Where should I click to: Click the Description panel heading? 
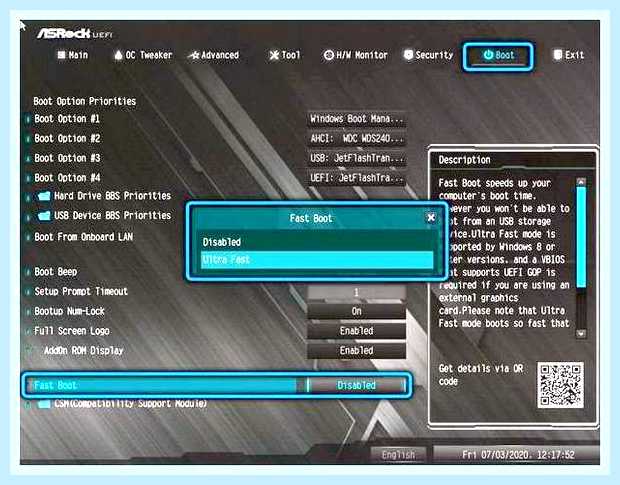[464, 160]
